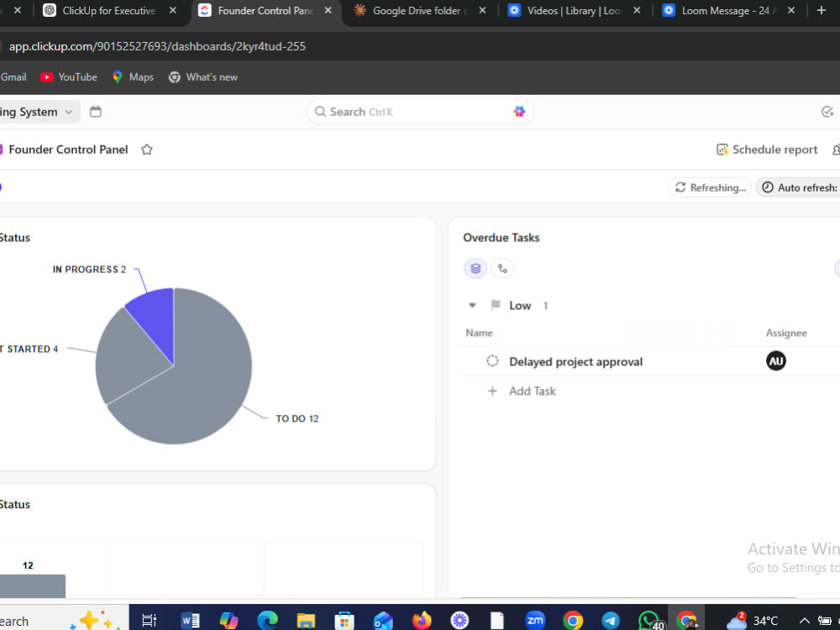Toggle the grouped layers view in Overdue Tasks
This screenshot has width=840, height=630.
coord(475,269)
